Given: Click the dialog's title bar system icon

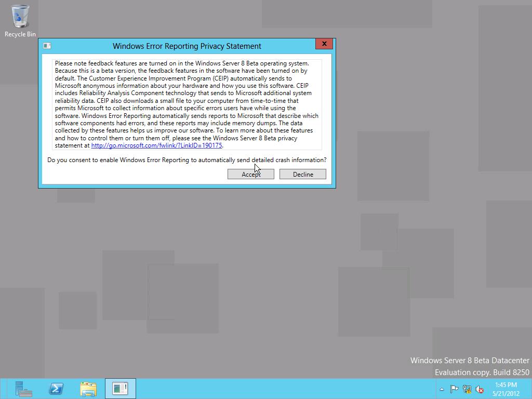Looking at the screenshot, I should (47, 46).
